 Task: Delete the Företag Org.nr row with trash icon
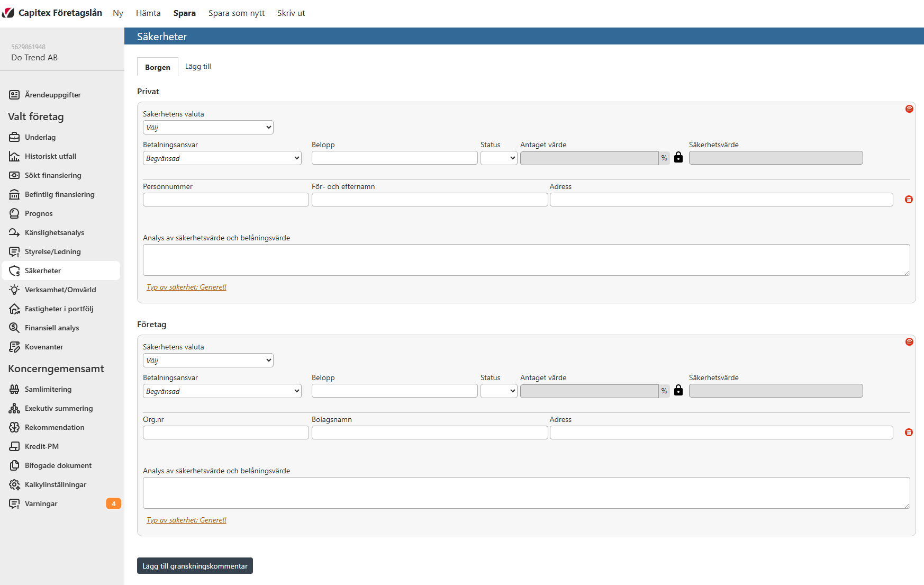click(x=909, y=433)
